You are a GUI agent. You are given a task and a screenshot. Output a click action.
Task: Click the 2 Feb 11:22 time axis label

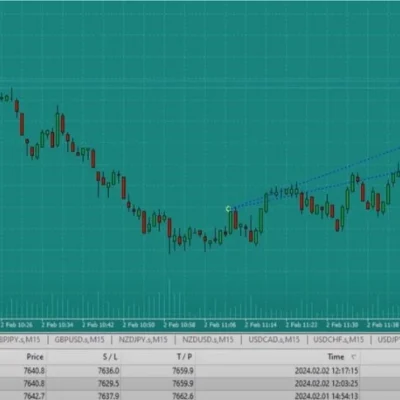click(x=301, y=325)
